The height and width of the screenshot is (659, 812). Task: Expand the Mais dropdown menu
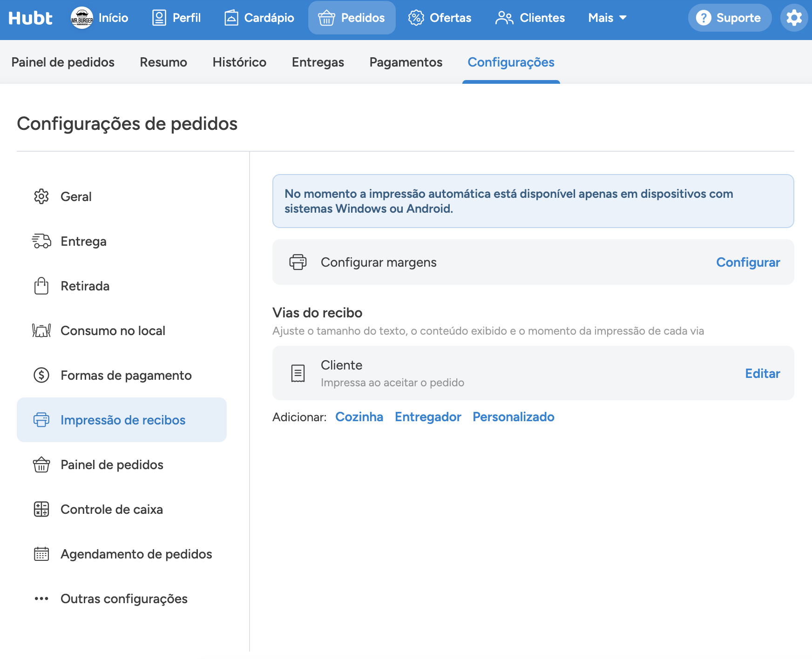(x=607, y=18)
